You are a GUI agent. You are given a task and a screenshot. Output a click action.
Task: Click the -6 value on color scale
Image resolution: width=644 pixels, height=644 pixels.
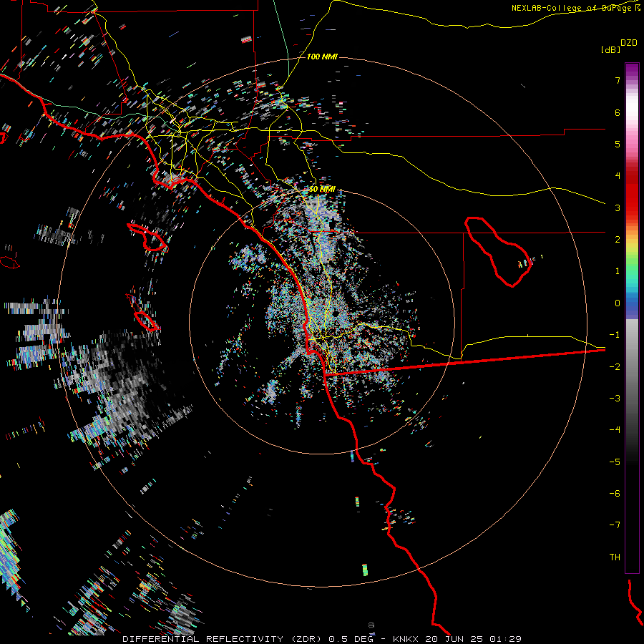pyautogui.click(x=615, y=494)
